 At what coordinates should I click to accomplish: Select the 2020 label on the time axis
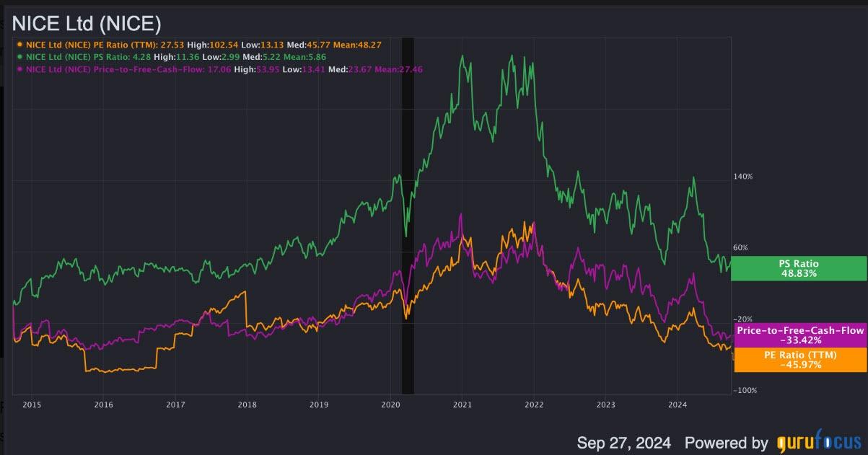point(390,405)
